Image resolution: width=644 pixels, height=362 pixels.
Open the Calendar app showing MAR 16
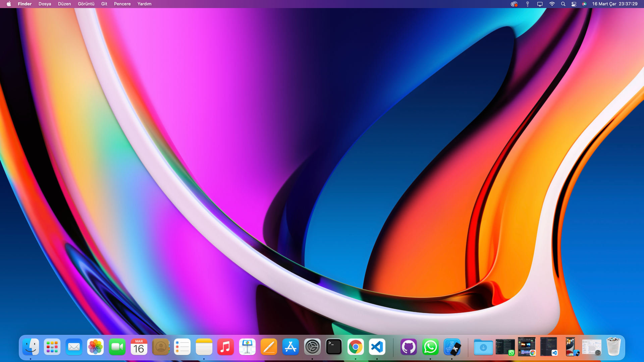click(139, 347)
